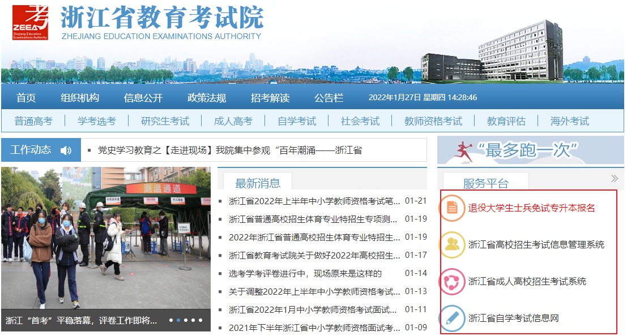The height and width of the screenshot is (336, 644).
Task: Open the 政策法规 navigation menu
Action: tap(207, 98)
